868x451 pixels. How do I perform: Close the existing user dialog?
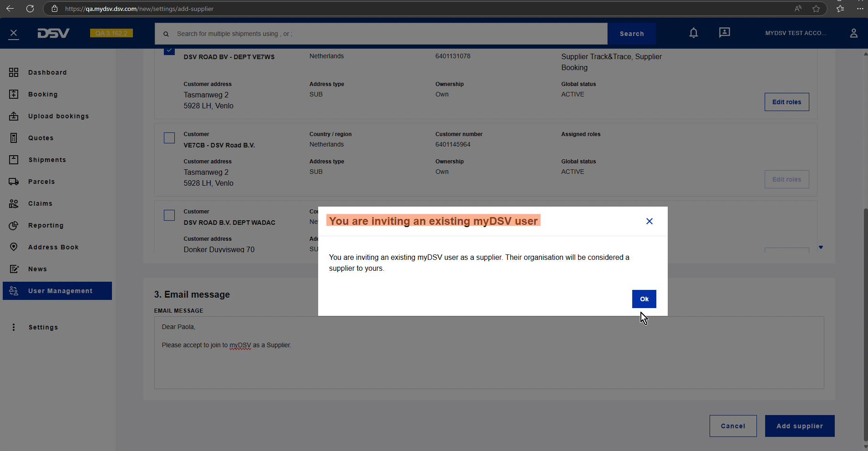click(649, 221)
